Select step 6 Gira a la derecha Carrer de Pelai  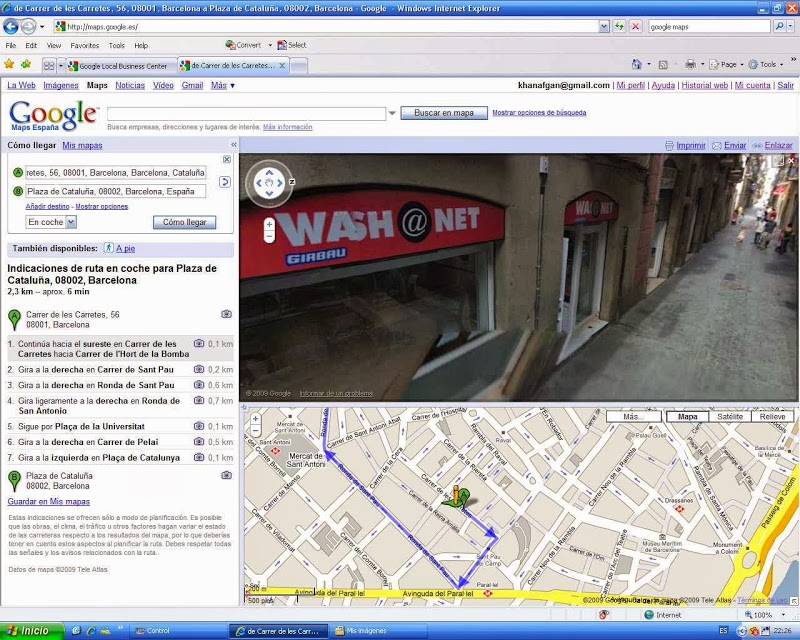click(120, 442)
